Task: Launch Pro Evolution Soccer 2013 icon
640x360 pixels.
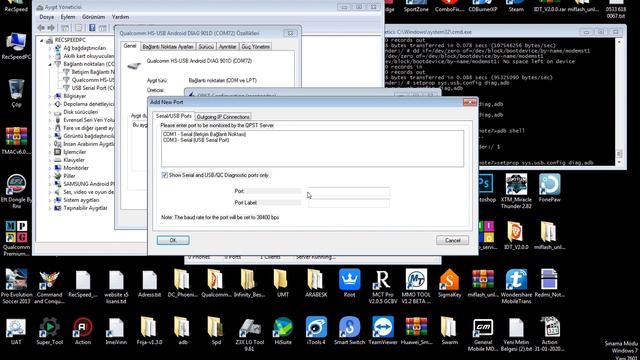Action: [16, 286]
